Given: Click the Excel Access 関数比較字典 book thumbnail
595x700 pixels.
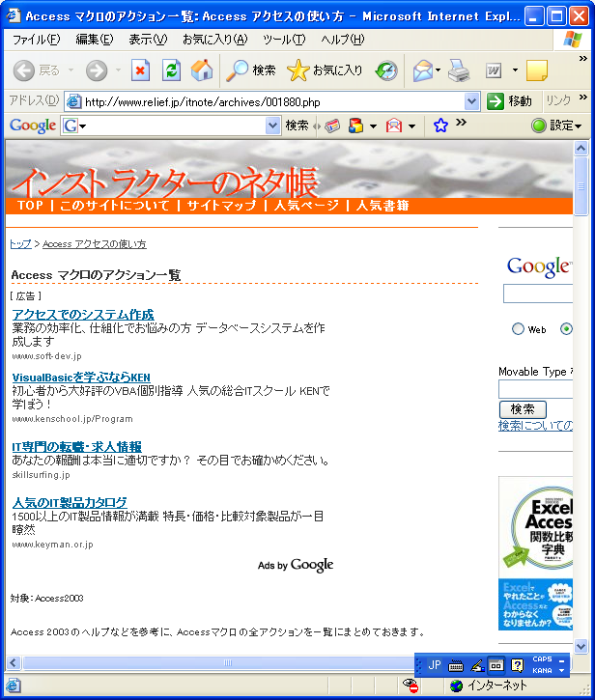Looking at the screenshot, I should (535, 553).
